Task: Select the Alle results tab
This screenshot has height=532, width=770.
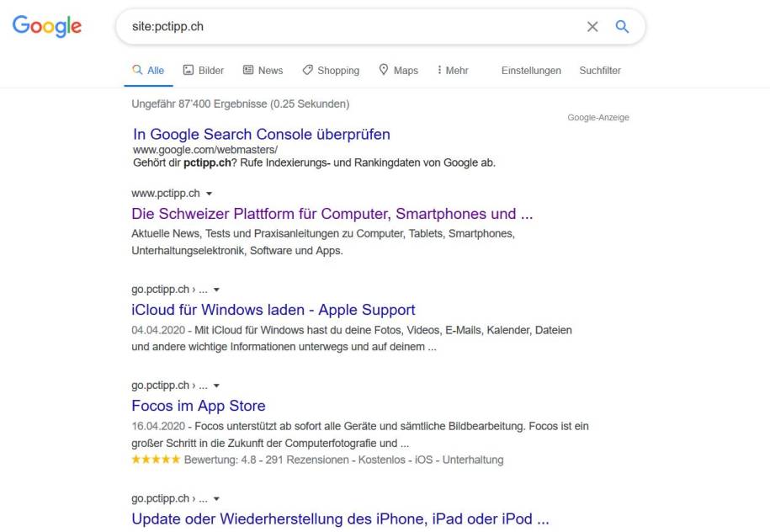Action: 148,71
